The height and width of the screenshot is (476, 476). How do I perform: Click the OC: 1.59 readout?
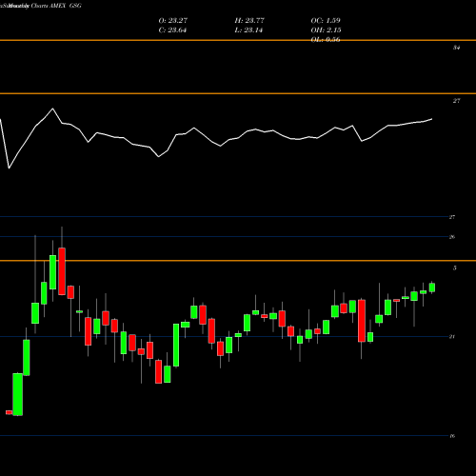pos(326,21)
